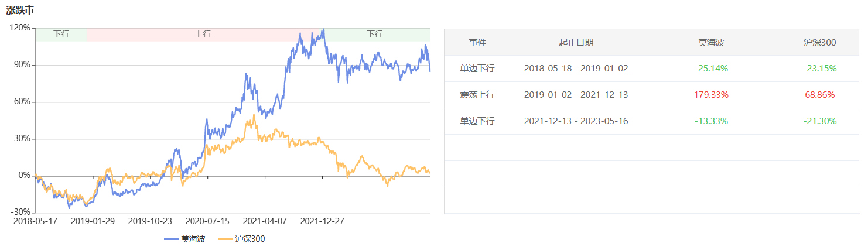Click the 起止日期 column header
Viewport: 868px width, 250px height.
click(576, 43)
